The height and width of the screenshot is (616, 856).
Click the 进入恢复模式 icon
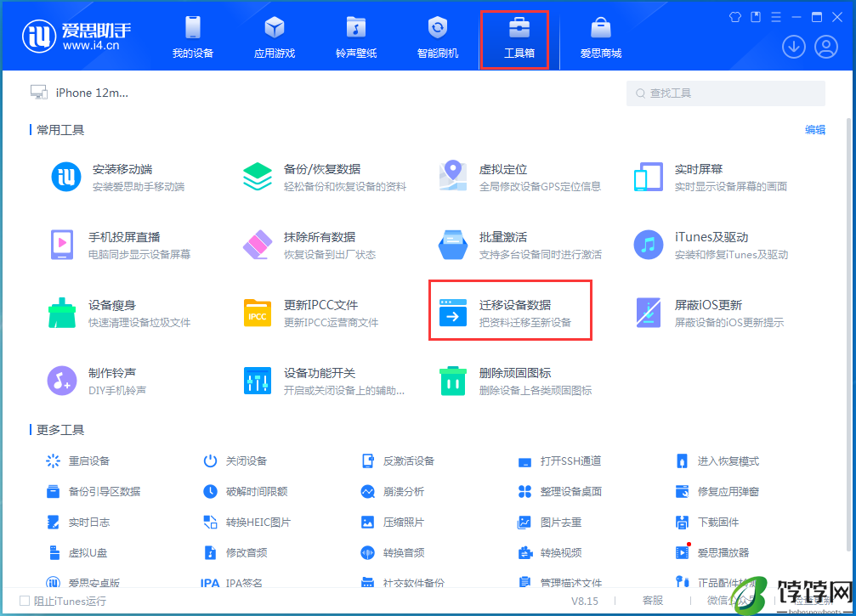682,461
